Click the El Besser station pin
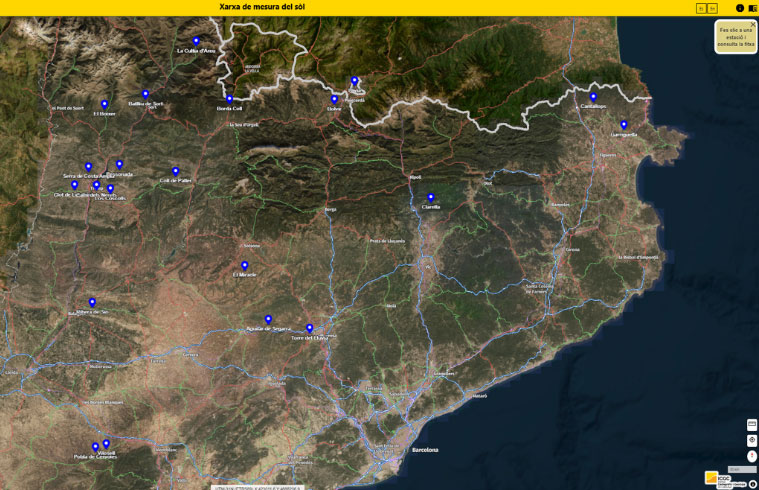This screenshot has width=759, height=490. tap(104, 104)
